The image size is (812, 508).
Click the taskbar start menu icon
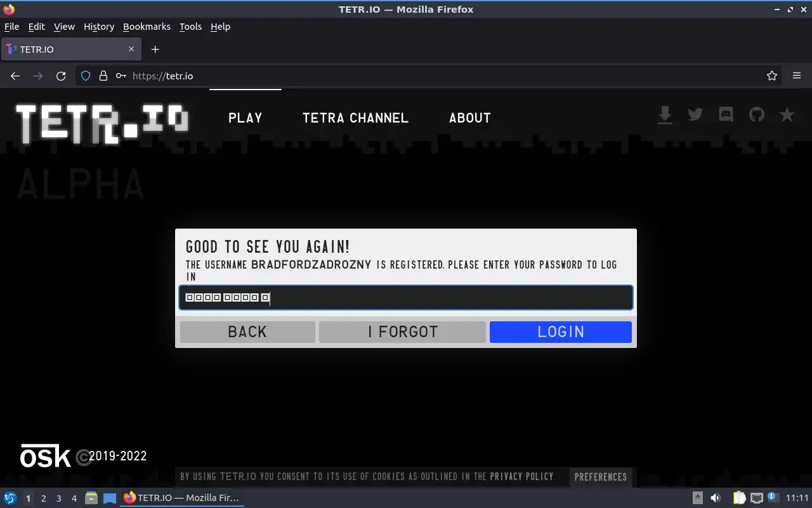pos(10,498)
